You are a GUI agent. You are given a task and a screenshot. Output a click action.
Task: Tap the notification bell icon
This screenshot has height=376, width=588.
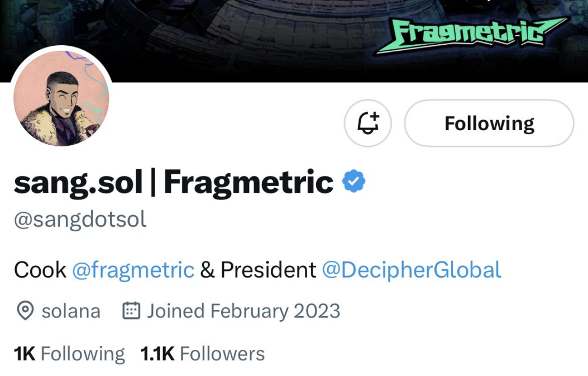(x=367, y=123)
